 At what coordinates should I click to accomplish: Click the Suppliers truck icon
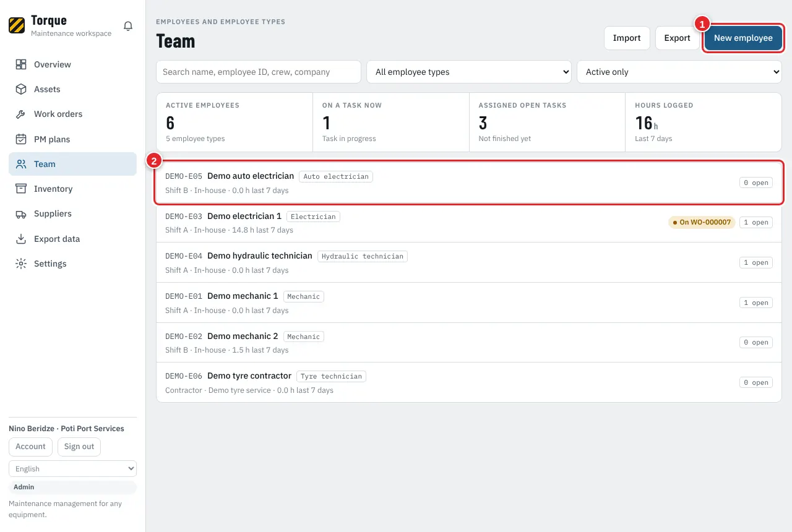[21, 213]
